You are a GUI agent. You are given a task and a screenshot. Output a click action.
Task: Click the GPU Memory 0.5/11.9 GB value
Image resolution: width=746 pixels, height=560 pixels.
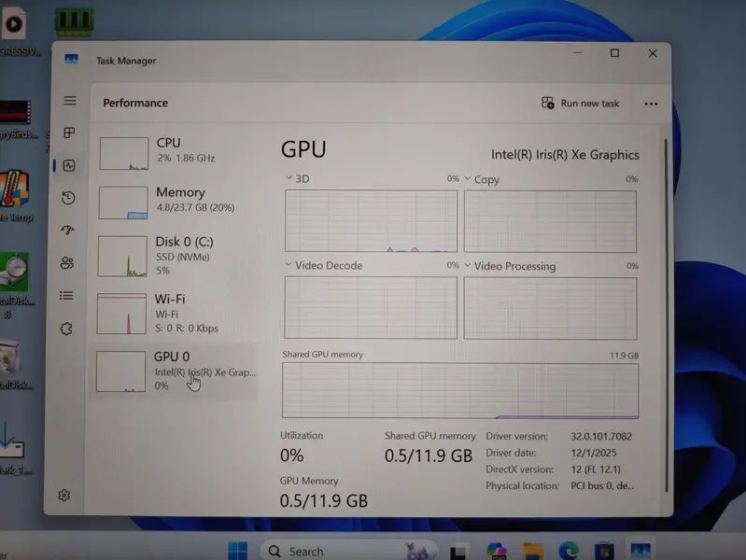click(x=324, y=500)
